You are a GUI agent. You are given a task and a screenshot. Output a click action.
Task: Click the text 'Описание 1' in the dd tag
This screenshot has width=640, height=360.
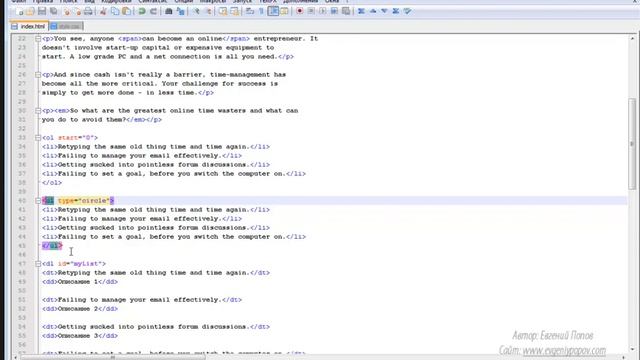[78, 282]
